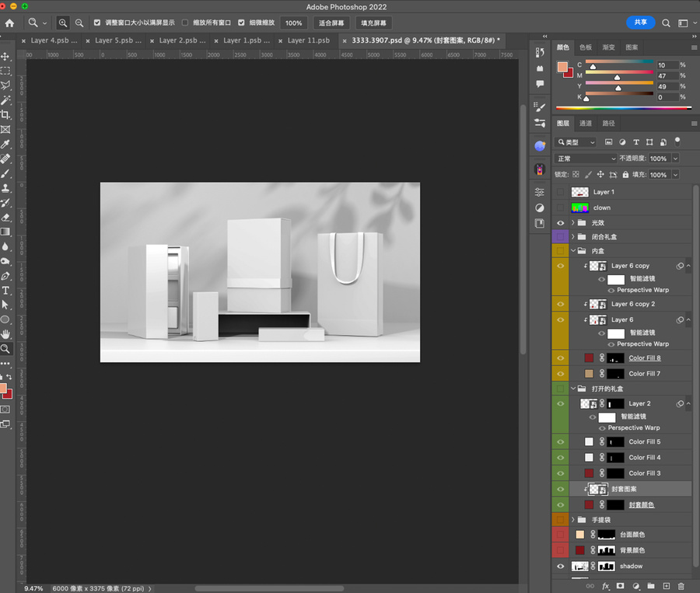The height and width of the screenshot is (593, 700).
Task: Select the Move tool
Action: pos(5,57)
